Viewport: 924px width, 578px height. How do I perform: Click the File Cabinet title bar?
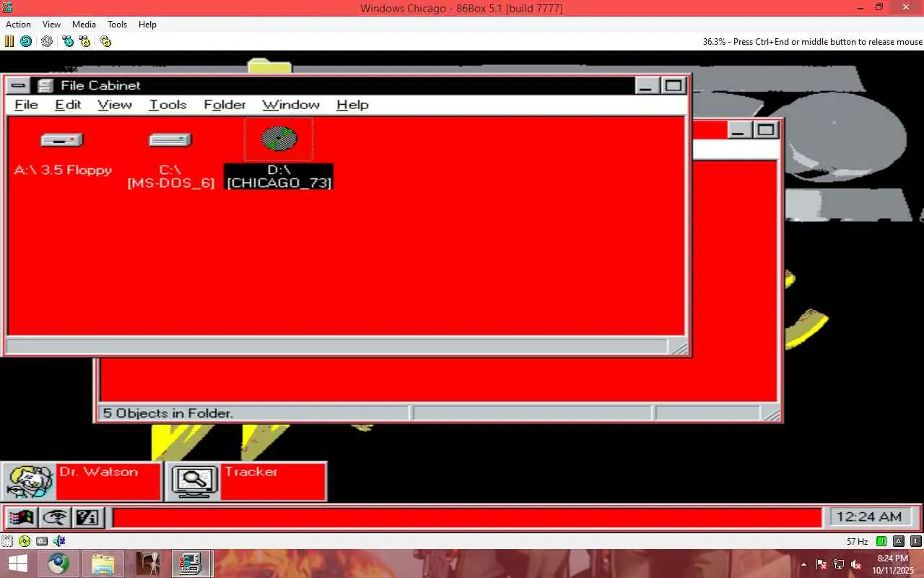tap(346, 85)
